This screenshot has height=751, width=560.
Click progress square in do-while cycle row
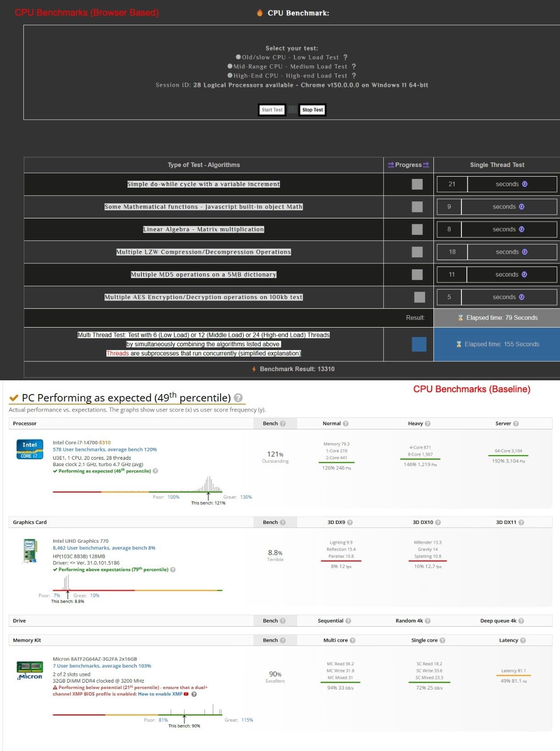tap(417, 184)
